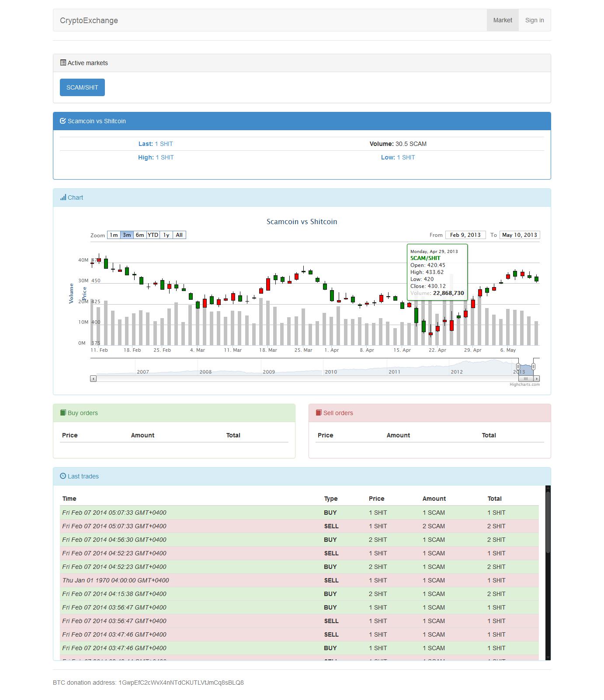Click the chart navigator scrollbar thumb
This screenshot has width=604, height=700.
tap(526, 378)
